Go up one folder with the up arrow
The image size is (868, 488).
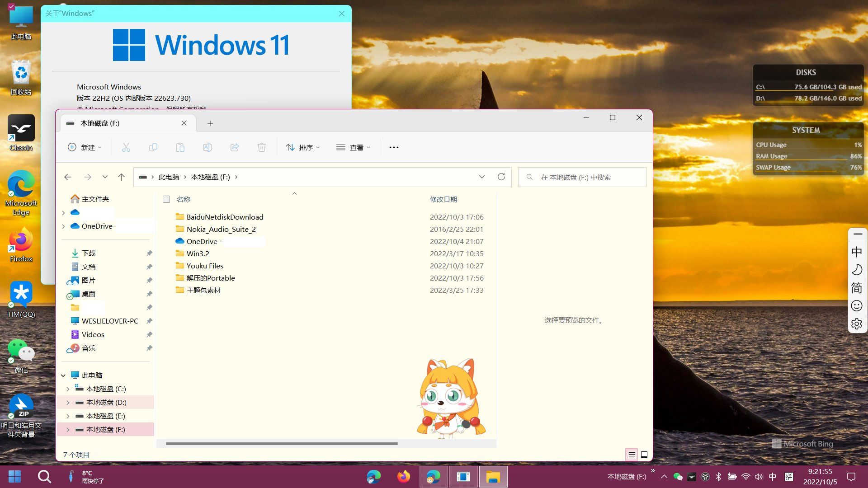point(121,177)
